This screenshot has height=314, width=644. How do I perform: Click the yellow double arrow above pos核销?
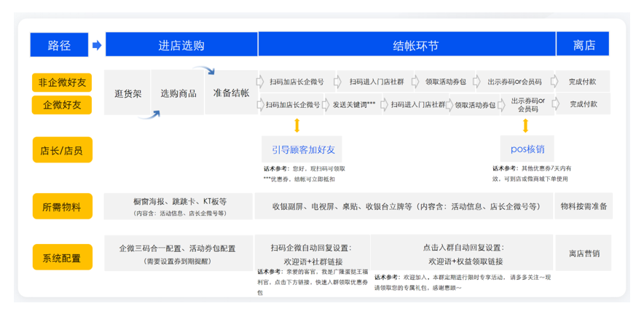pyautogui.click(x=525, y=126)
